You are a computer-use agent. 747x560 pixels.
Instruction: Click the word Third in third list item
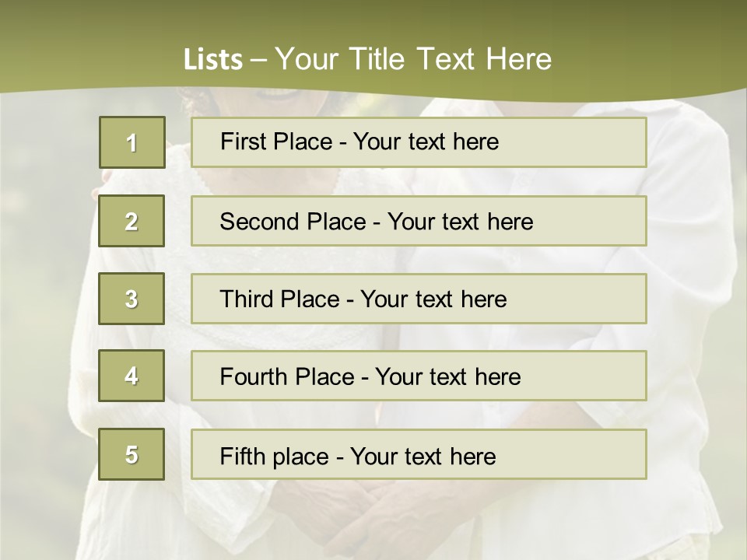[247, 299]
